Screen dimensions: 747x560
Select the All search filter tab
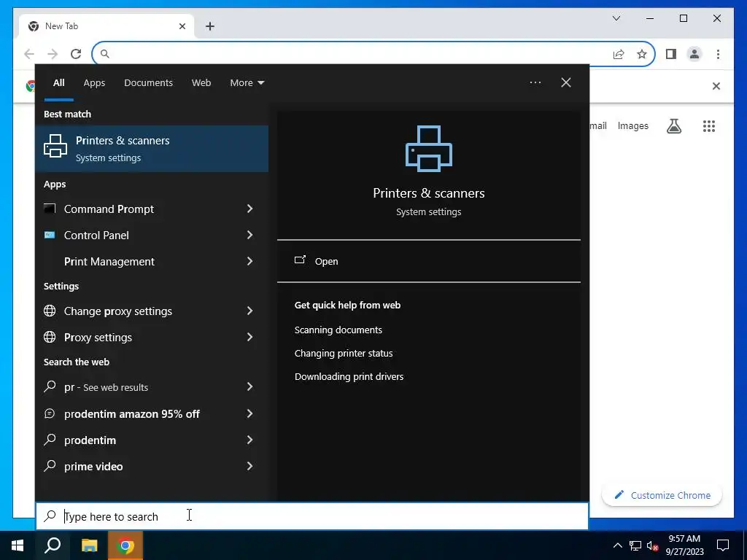pos(58,82)
